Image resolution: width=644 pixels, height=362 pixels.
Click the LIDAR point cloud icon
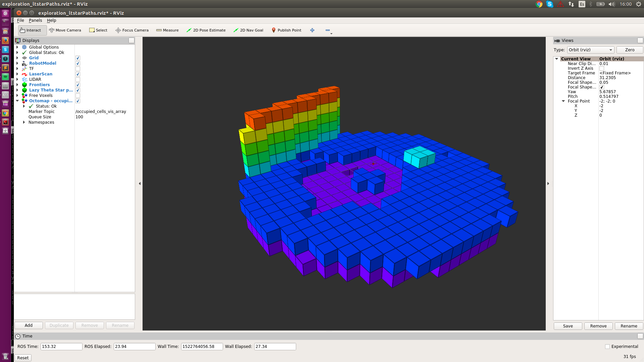24,79
